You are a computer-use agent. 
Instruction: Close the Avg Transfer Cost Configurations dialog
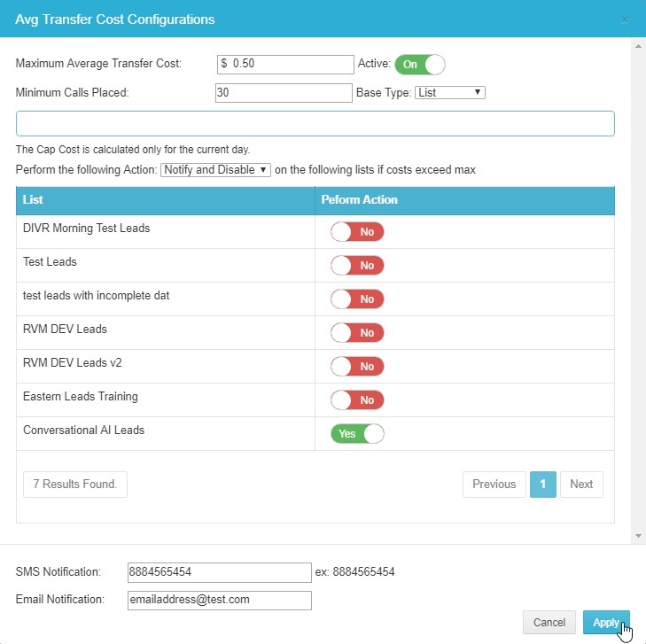point(625,19)
